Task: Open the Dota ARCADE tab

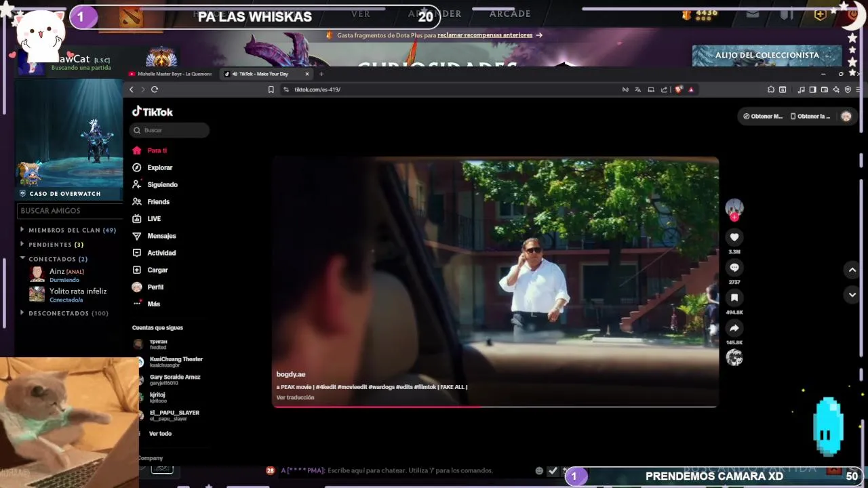Action: coord(510,14)
